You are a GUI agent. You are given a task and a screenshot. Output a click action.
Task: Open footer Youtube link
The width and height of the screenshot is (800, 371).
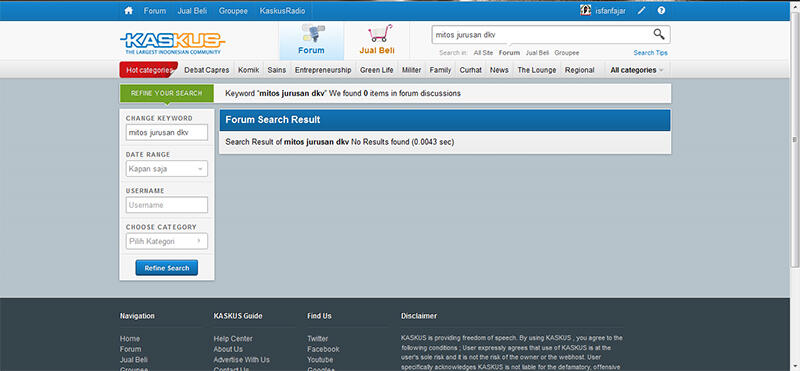320,360
